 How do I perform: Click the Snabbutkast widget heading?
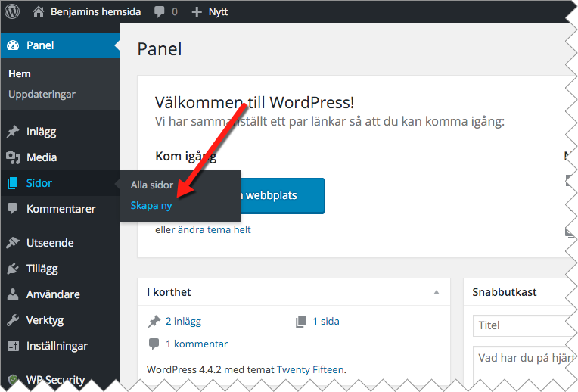point(505,292)
